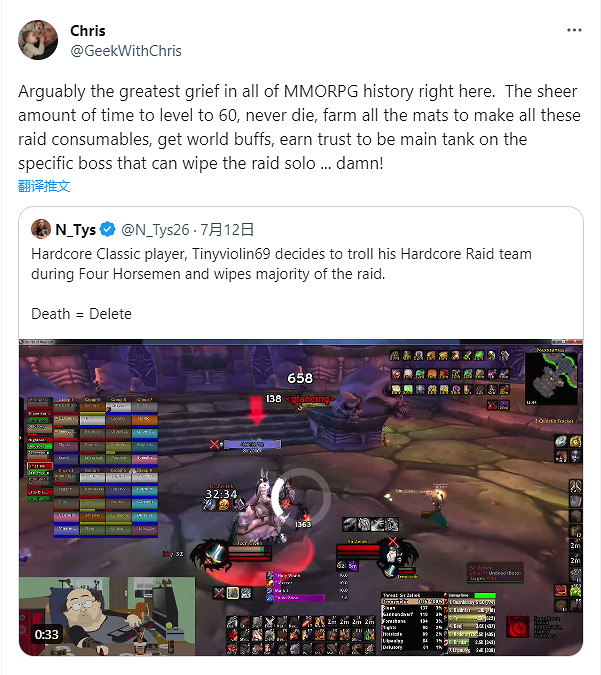Open the 7月12日 date link
This screenshot has width=601, height=675.
coord(227,229)
